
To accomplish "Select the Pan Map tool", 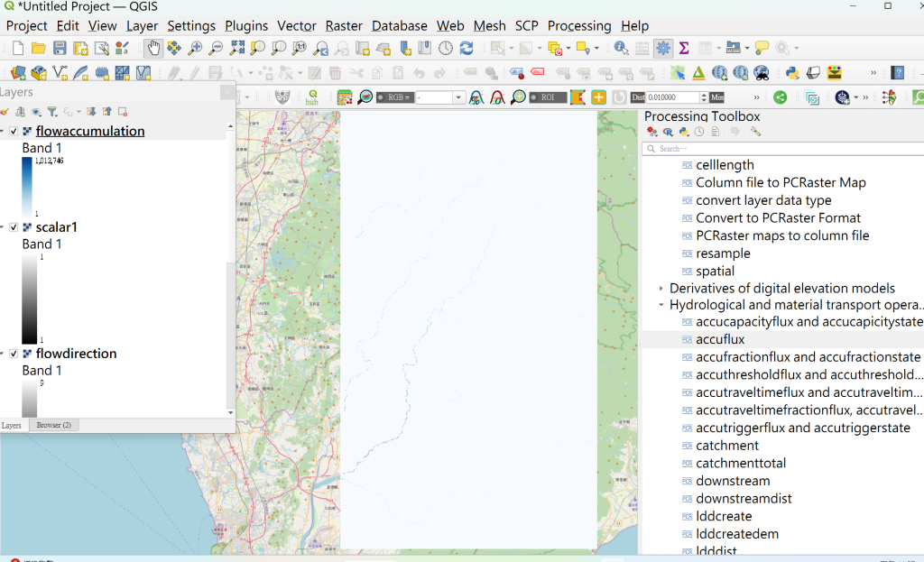I will pos(153,47).
